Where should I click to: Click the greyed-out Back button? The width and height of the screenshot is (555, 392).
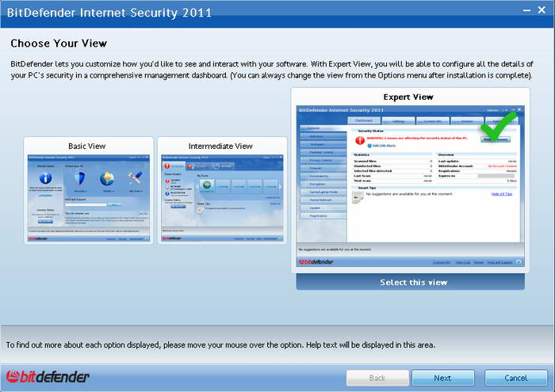coord(377,378)
